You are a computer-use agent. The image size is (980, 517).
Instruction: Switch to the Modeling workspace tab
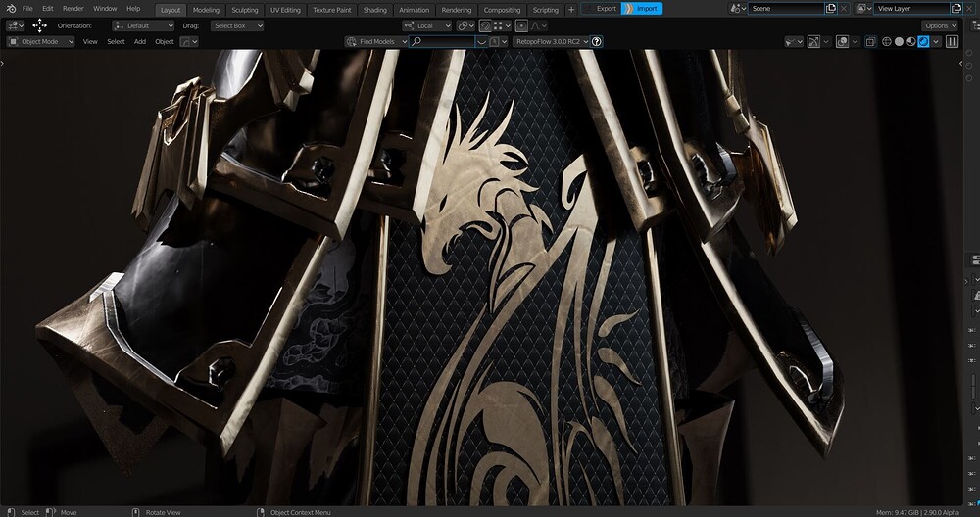pos(206,10)
